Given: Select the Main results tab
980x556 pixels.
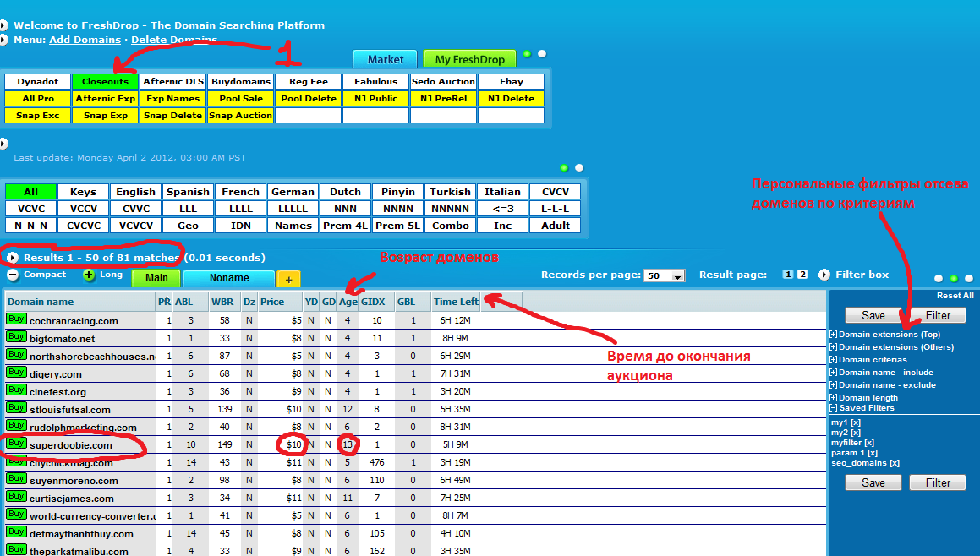Looking at the screenshot, I should [156, 278].
